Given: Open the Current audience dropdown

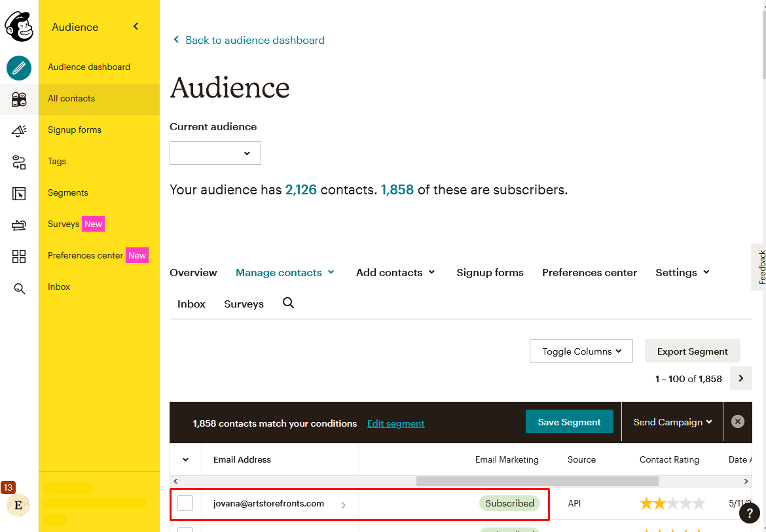Looking at the screenshot, I should [x=215, y=152].
